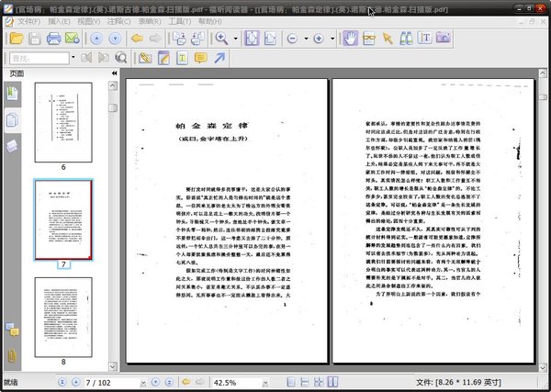Select the sticky note tool
The image size is (551, 392).
pyautogui.click(x=163, y=58)
